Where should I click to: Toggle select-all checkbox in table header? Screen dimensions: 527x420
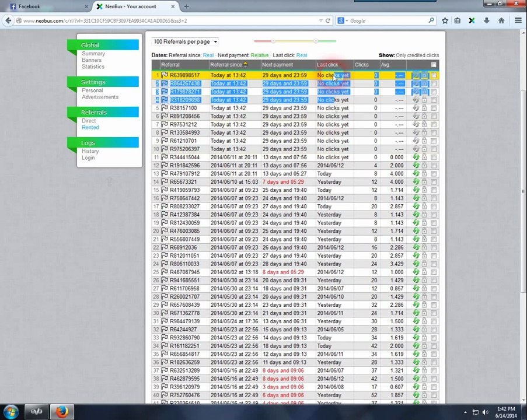(434, 65)
